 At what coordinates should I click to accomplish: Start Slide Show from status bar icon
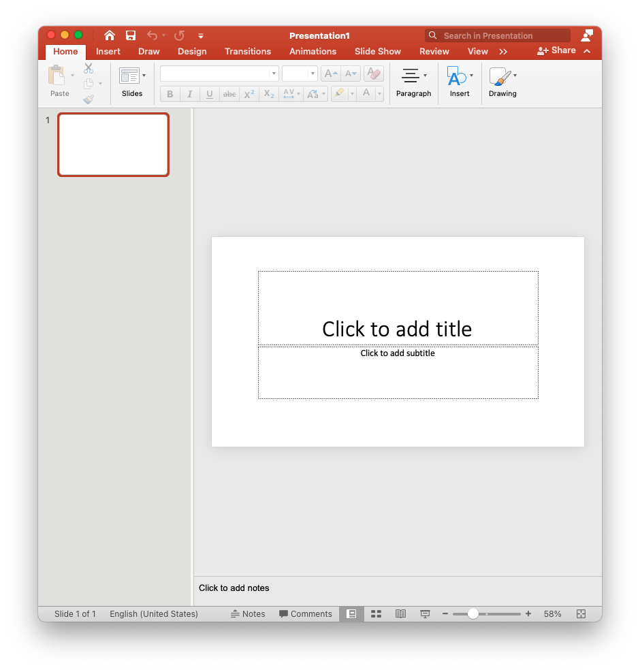click(x=425, y=613)
